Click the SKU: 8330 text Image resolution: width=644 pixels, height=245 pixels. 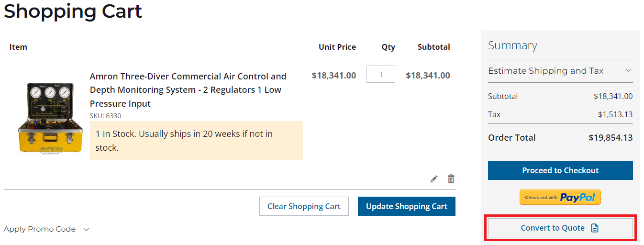coord(105,116)
